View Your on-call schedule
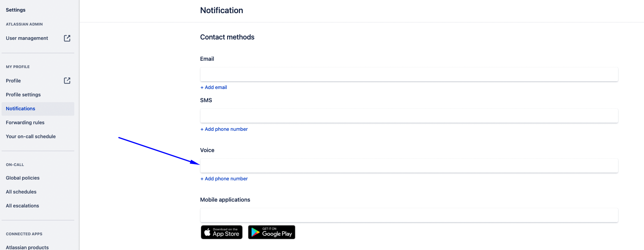This screenshot has height=250, width=644. click(x=31, y=136)
